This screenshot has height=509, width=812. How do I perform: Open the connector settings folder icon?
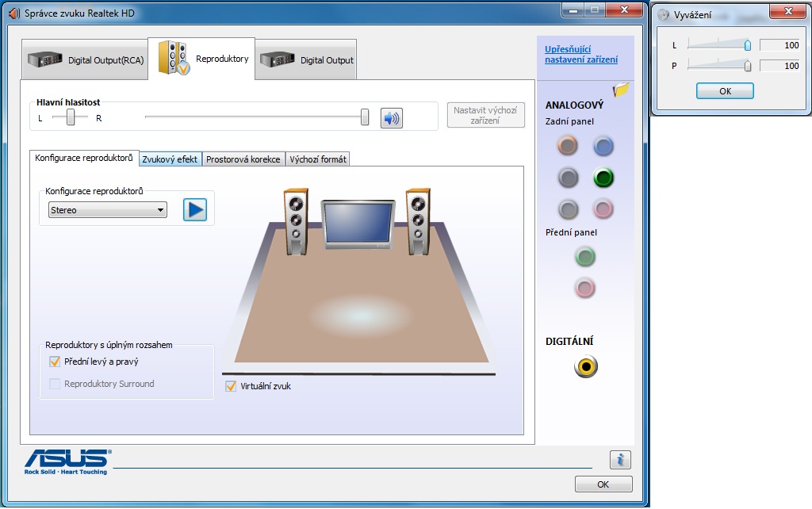(x=620, y=90)
